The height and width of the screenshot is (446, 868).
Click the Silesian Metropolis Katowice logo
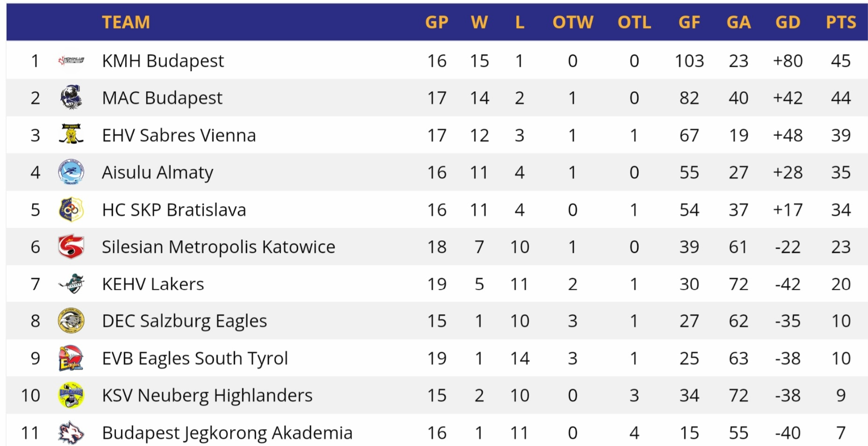coord(71,246)
